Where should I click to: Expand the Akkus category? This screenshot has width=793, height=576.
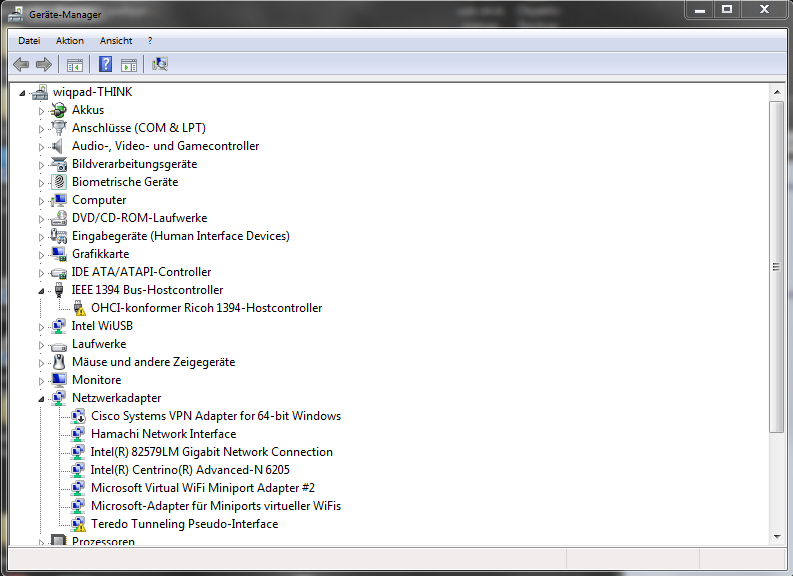click(41, 111)
